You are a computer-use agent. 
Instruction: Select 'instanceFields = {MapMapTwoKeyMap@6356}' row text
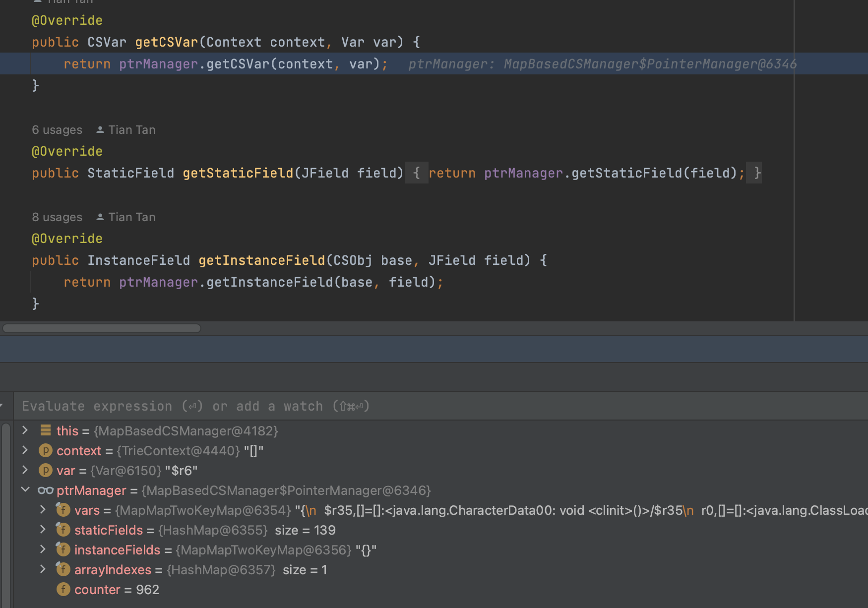point(225,549)
